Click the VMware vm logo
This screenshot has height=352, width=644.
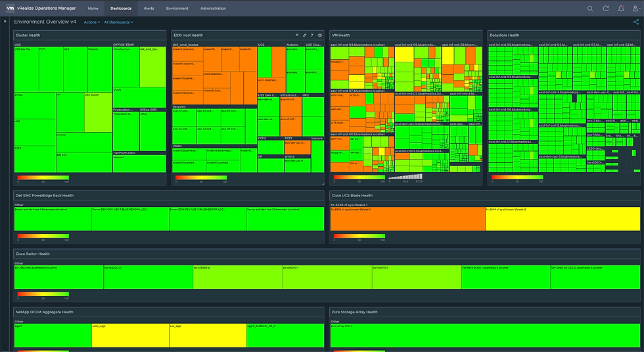(x=11, y=8)
